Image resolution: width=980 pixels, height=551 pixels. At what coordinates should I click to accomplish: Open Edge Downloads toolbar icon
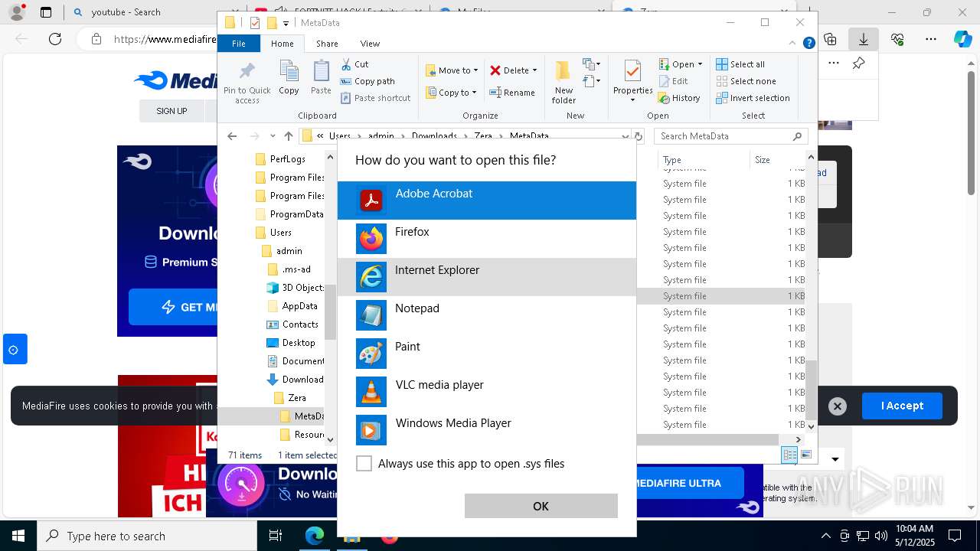[x=864, y=39]
